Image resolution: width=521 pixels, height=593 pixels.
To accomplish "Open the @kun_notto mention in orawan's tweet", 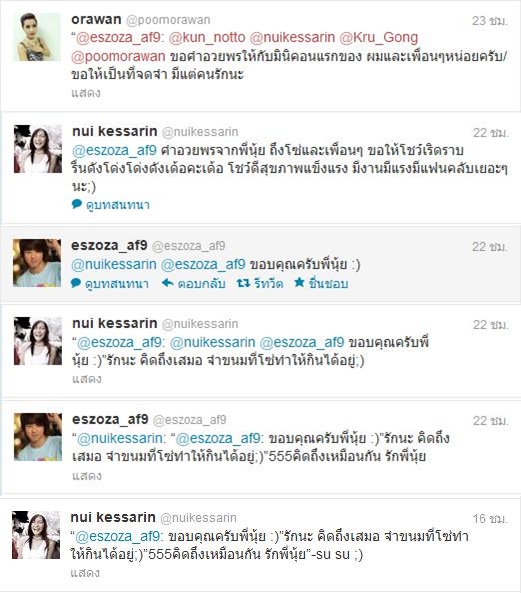I will [207, 37].
